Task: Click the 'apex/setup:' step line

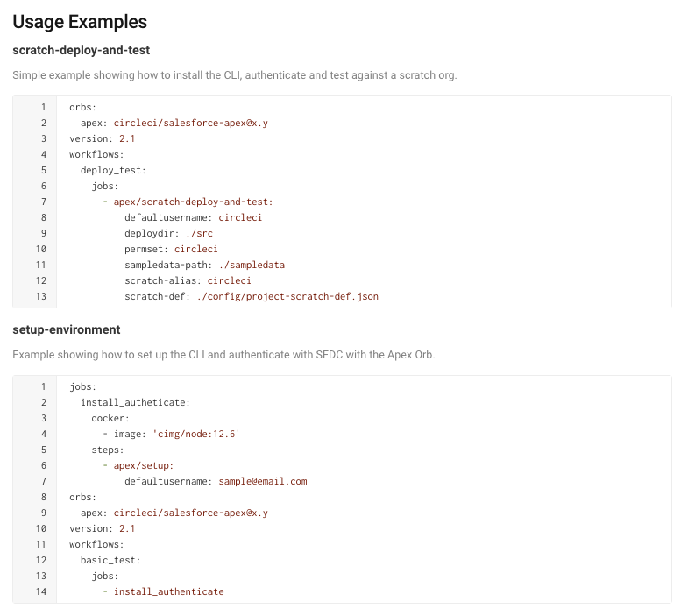Action: (x=144, y=465)
